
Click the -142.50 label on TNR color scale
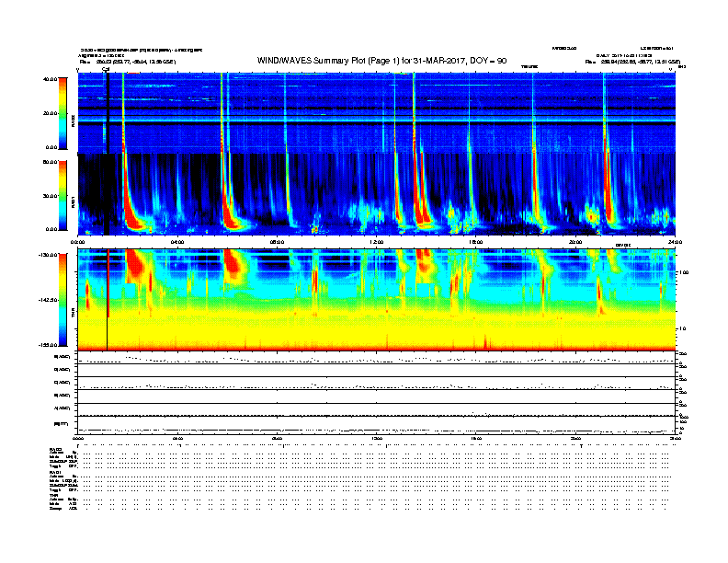click(48, 300)
